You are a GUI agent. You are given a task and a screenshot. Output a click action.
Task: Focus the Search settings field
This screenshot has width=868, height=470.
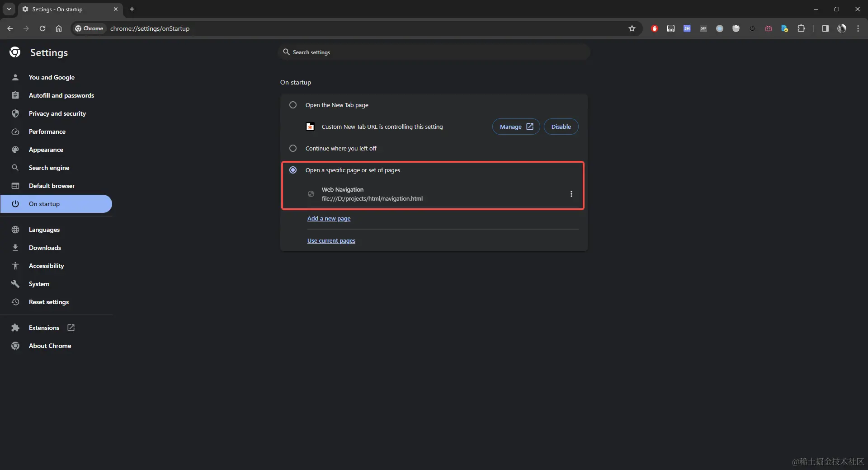tap(434, 52)
